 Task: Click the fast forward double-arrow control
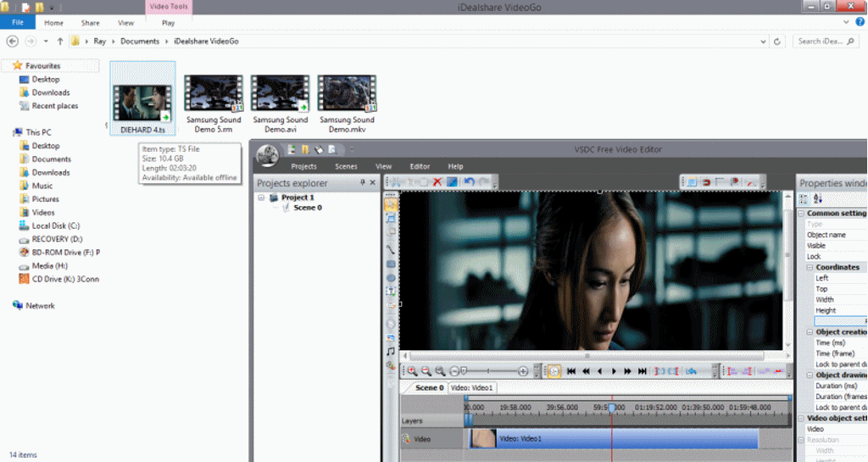628,371
